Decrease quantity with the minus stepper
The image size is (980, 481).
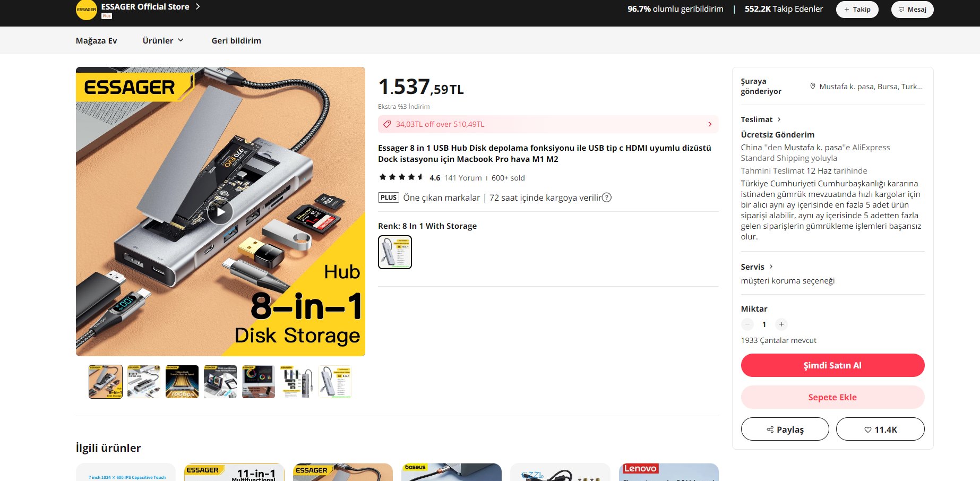click(x=747, y=324)
